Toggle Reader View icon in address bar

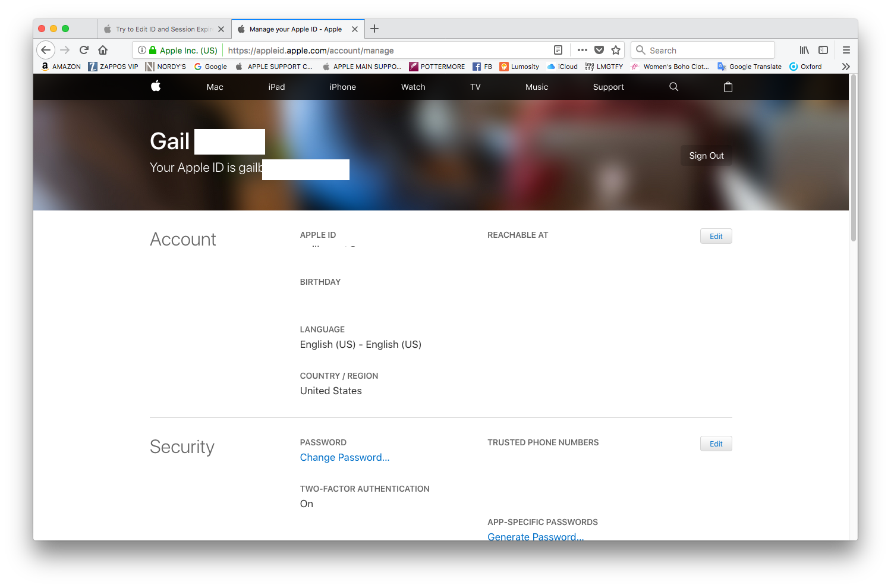pos(558,50)
